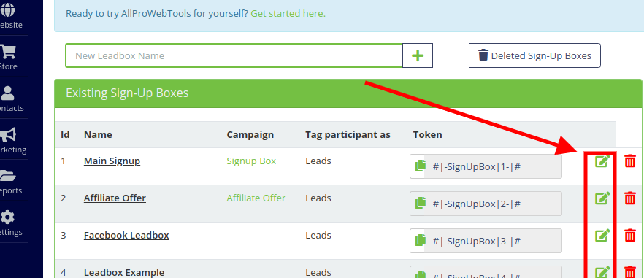This screenshot has height=278, width=644.
Task: Open the Affiliate Offer campaign link
Action: coord(256,198)
